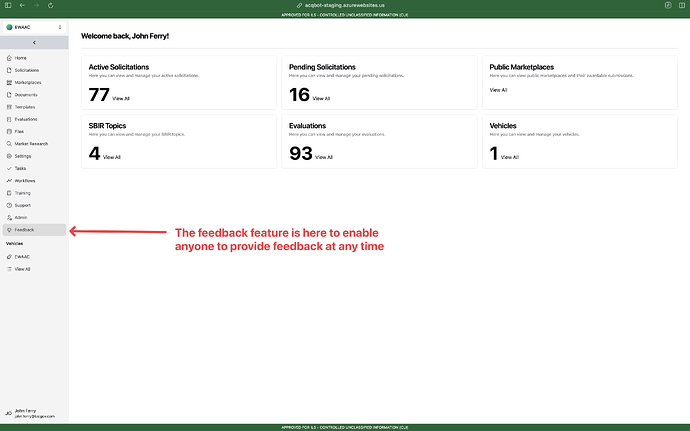This screenshot has width=690, height=431.
Task: View all Active Solicitations
Action: 121,99
